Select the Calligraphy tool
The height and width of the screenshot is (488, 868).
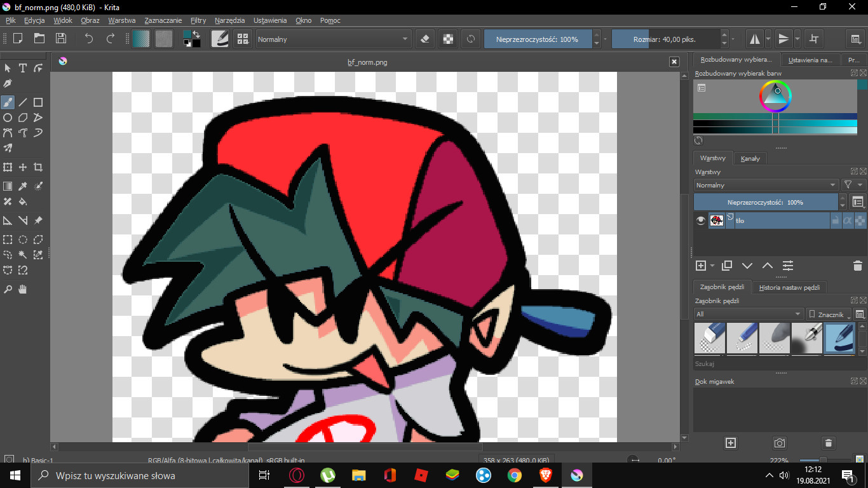click(x=8, y=83)
